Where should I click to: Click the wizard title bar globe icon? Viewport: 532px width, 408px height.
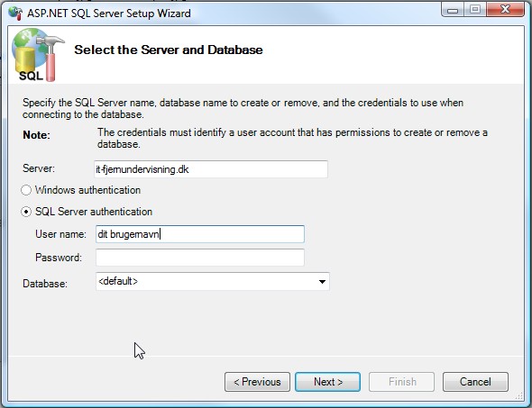click(15, 13)
